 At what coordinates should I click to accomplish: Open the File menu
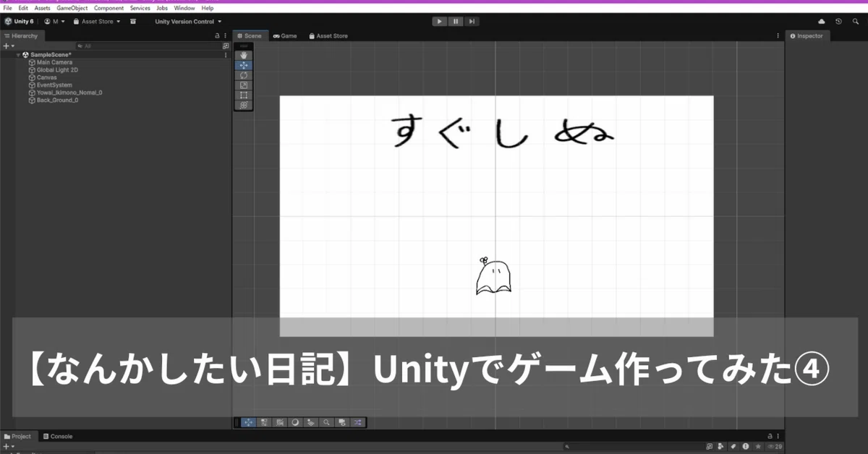[x=7, y=8]
